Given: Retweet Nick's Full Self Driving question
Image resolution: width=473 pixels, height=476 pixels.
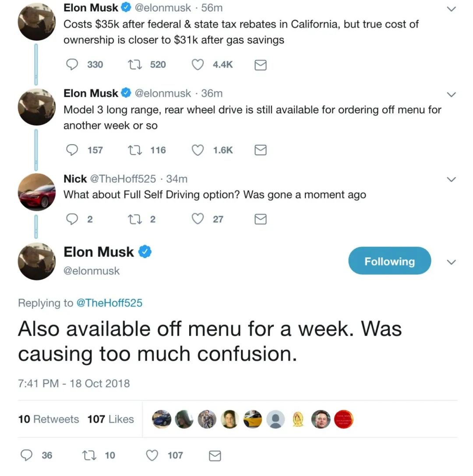Looking at the screenshot, I should pos(133,219).
